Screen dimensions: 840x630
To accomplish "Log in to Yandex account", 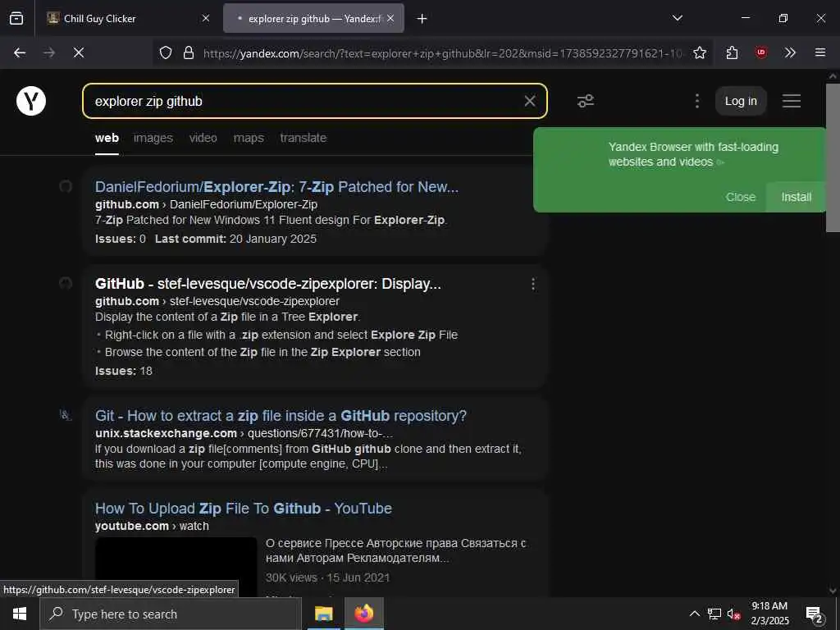I will pyautogui.click(x=741, y=101).
